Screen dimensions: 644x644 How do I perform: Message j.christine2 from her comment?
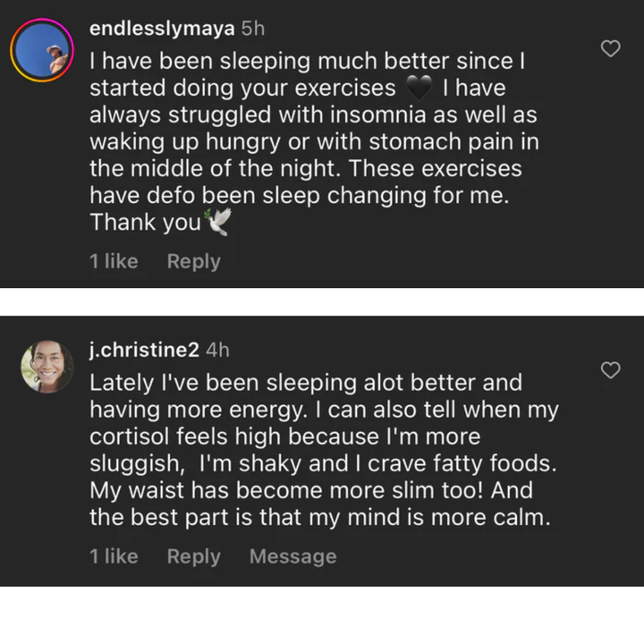point(292,556)
